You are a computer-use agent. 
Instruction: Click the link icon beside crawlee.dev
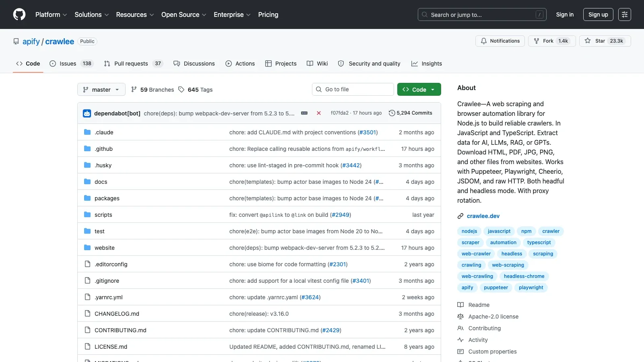pos(460,216)
